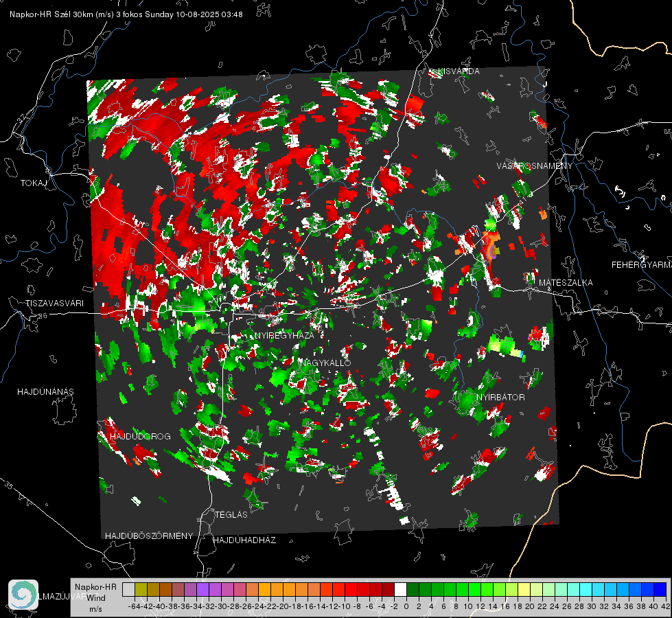The image size is (672, 618).
Task: Click the TISZAVASVÁRI town label
Action: pyautogui.click(x=54, y=304)
